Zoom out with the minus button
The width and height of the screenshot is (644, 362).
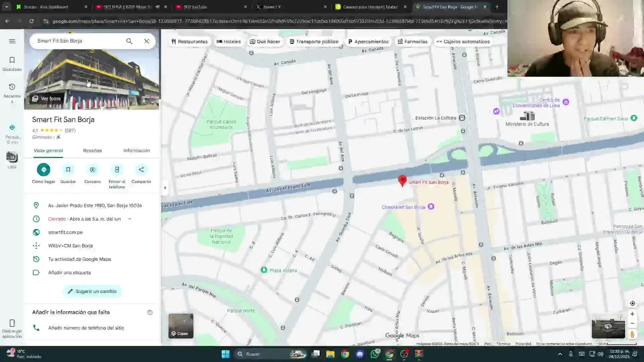(x=632, y=323)
